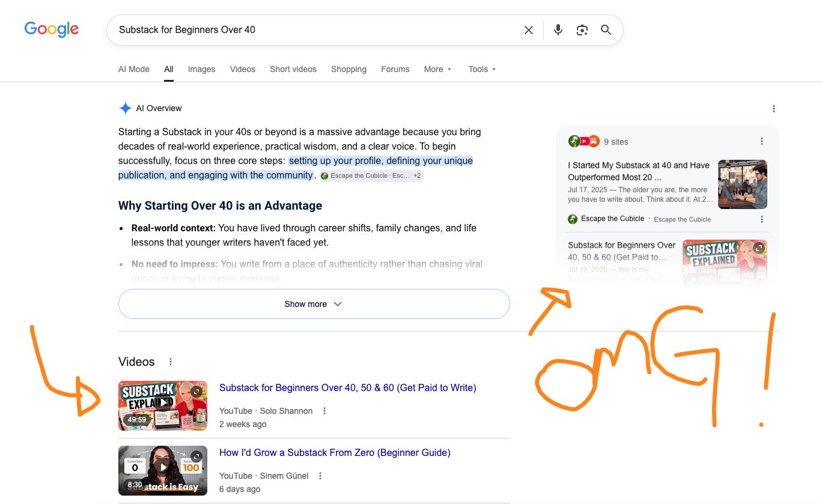Click the 9 sites source count
Screen dimensions: 822x504
616,142
